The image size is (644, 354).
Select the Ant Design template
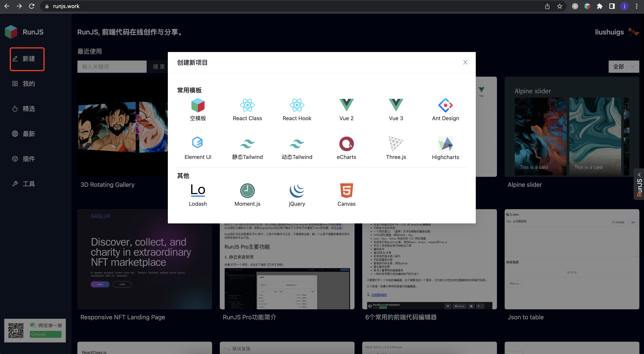445,110
